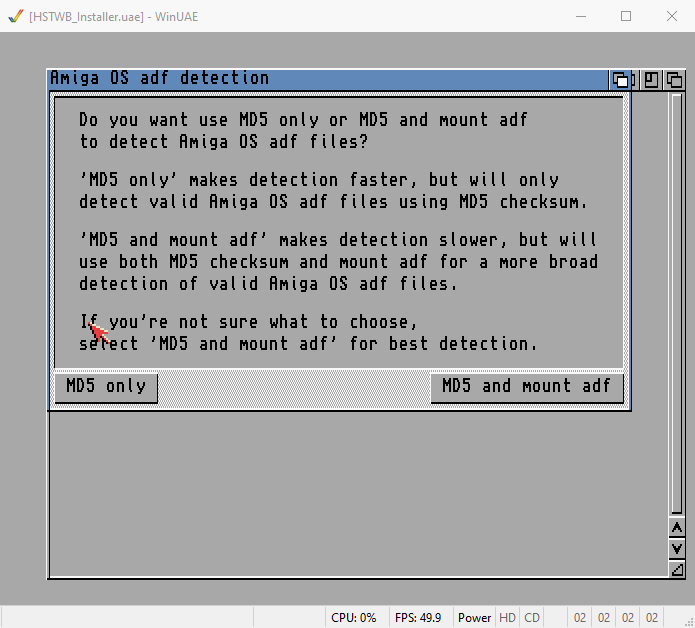Screen dimensions: 695x628
Task: Click the line 'If you're not sure what to choose,'
Action: pos(249,322)
